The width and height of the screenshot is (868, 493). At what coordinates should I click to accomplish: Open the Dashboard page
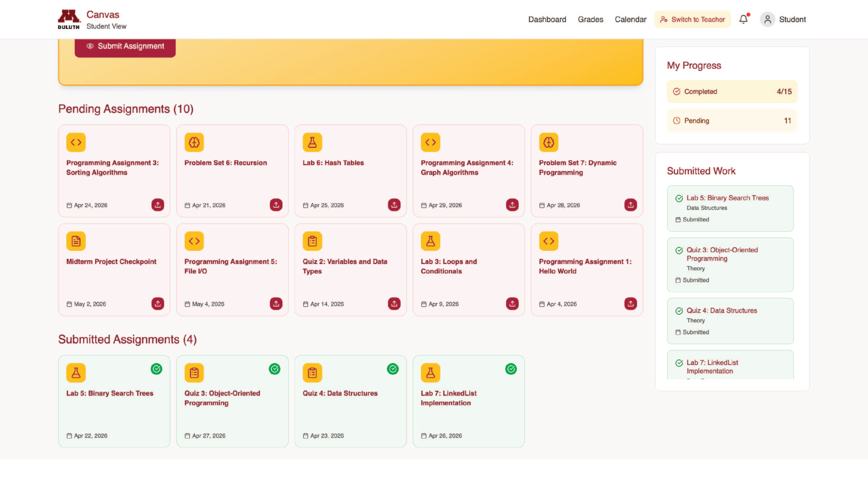tap(547, 19)
